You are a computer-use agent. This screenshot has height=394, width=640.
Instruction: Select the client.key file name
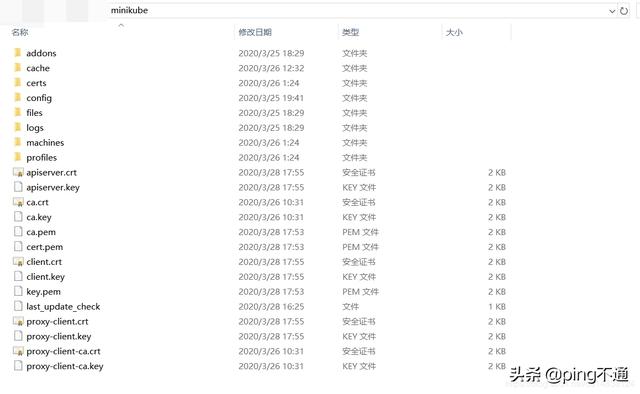pyautogui.click(x=46, y=277)
